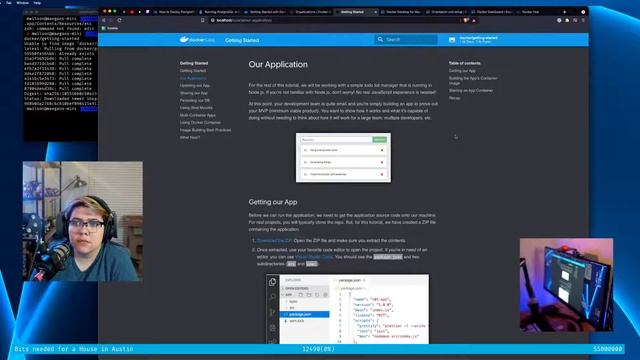Switch to Docker Desktop for Mac tab
The image size is (640, 360).
[401, 12]
